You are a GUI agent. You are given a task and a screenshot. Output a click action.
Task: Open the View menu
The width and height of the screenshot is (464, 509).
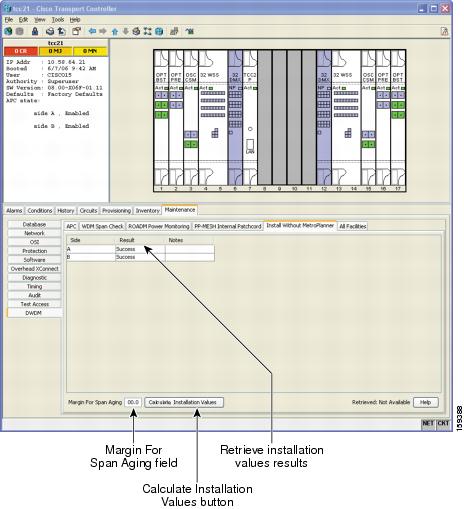[x=40, y=20]
